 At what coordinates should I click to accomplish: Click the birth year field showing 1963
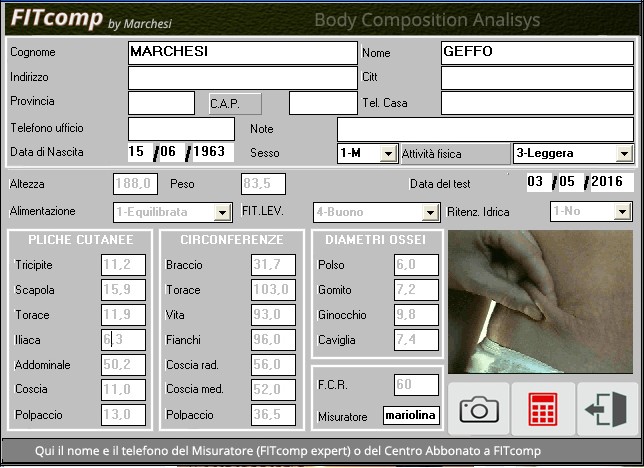[213, 152]
